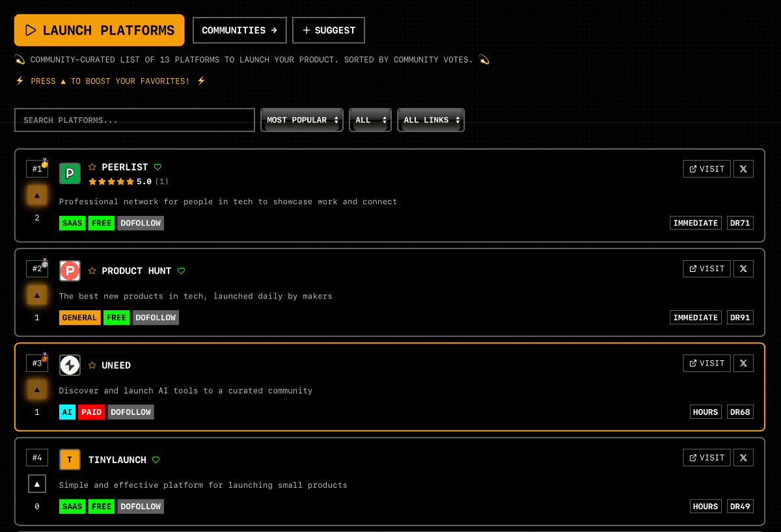Click the DOFOLLOW tag on Peerlist

click(141, 223)
